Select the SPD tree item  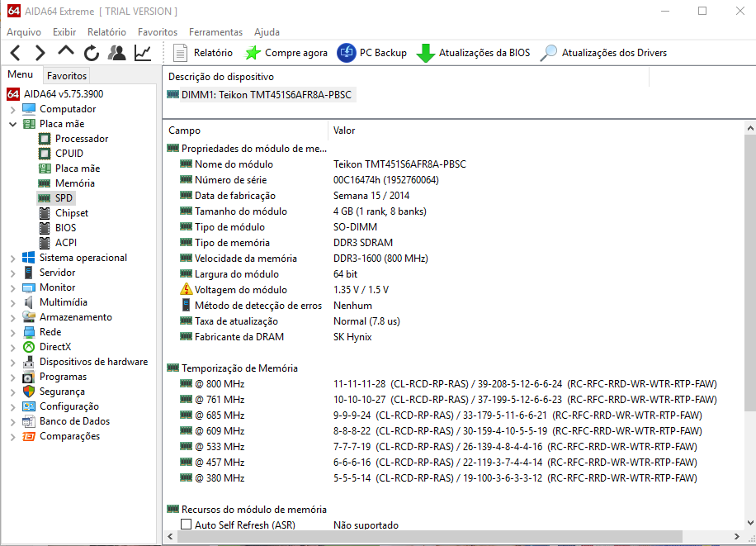click(x=64, y=198)
